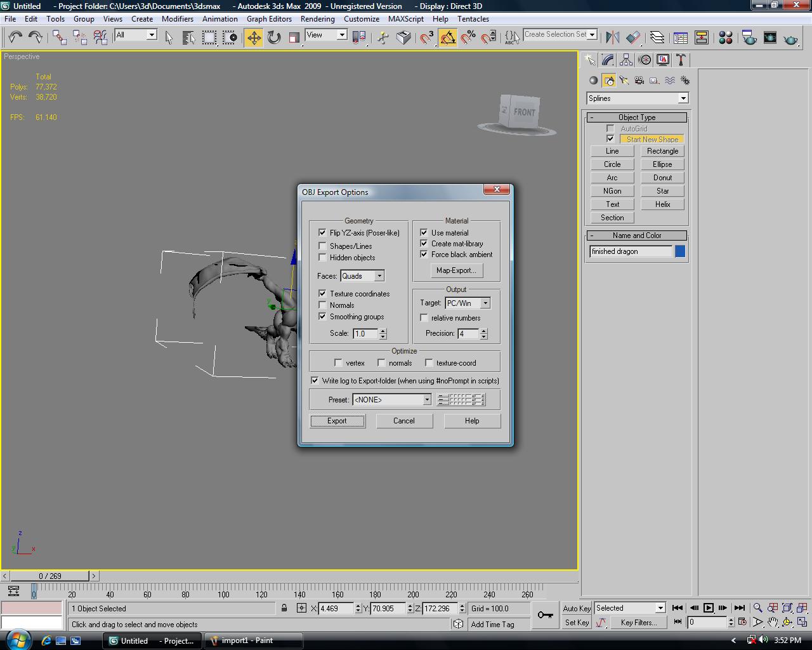
Task: Click the Mirror tool icon
Action: click(612, 37)
